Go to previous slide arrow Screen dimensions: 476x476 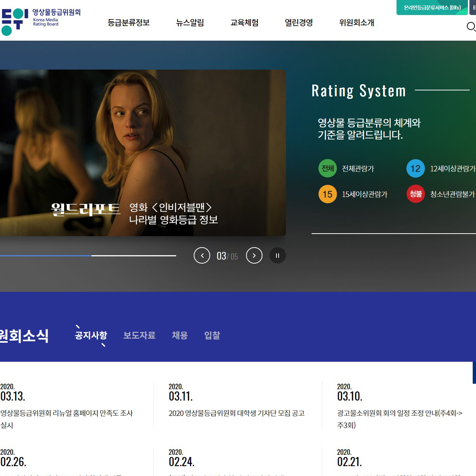click(x=202, y=256)
